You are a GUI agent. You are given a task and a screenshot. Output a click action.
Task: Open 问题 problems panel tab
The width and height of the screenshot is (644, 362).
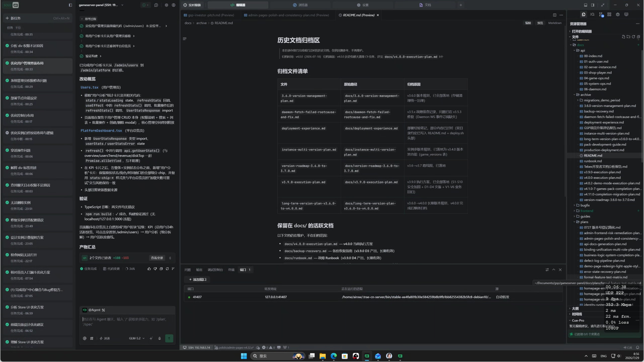point(187,270)
